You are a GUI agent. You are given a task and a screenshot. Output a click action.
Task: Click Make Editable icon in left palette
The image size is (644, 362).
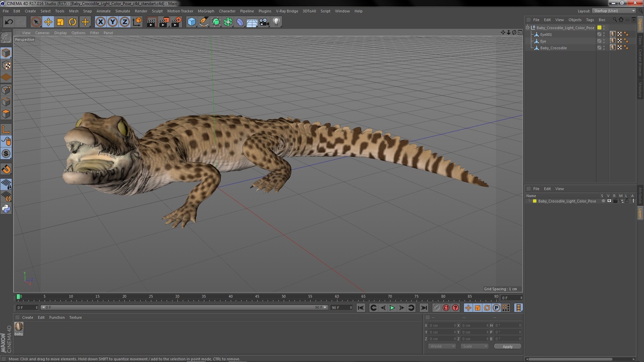click(6, 38)
